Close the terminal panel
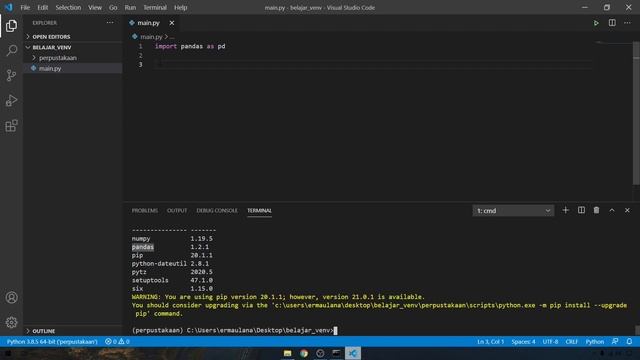640x360 pixels. click(x=627, y=210)
